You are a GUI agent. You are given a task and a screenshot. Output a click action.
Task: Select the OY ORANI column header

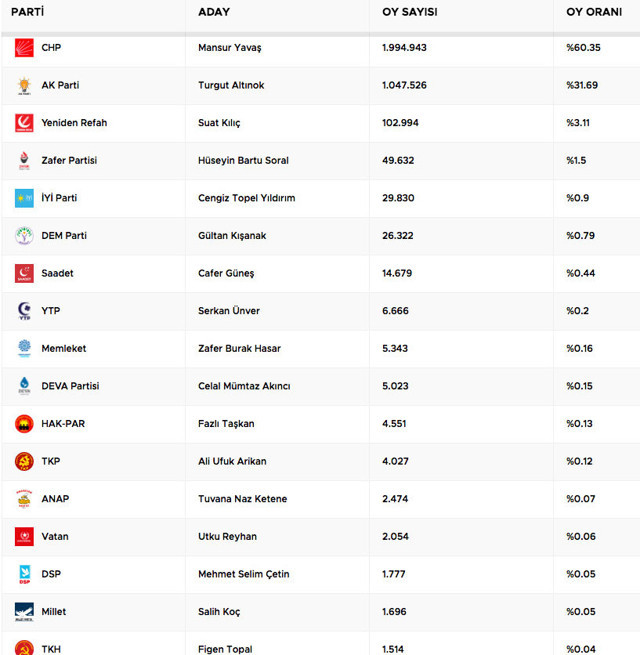point(594,12)
